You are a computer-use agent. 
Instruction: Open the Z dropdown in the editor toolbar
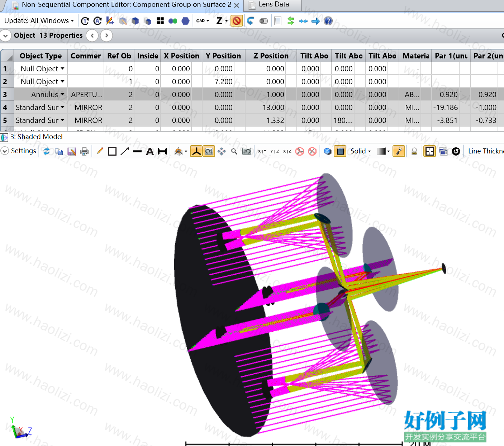[222, 21]
